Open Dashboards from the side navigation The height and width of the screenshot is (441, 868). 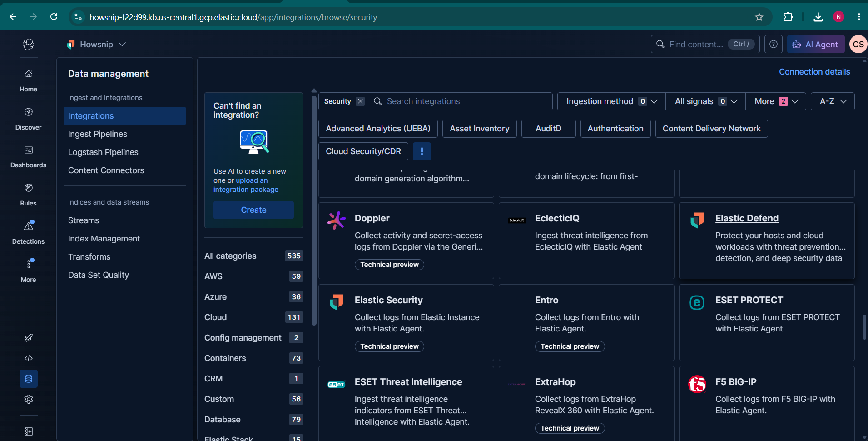coord(28,157)
